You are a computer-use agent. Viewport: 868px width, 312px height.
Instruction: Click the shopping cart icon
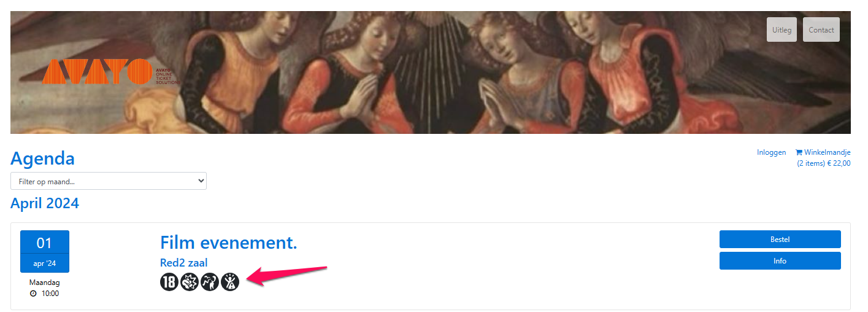pyautogui.click(x=799, y=152)
